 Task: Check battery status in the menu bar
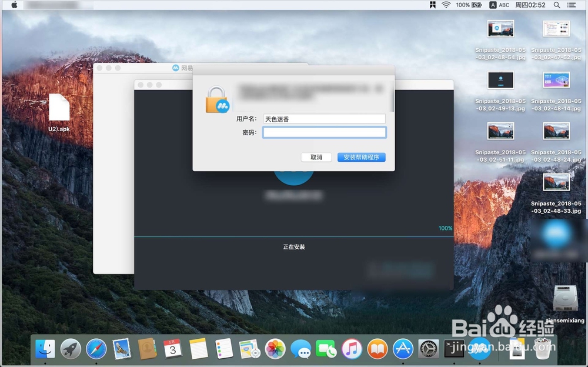coord(469,5)
